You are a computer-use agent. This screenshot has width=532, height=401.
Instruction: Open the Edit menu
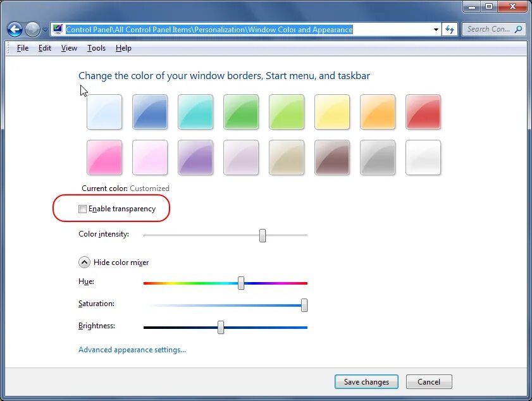point(45,48)
